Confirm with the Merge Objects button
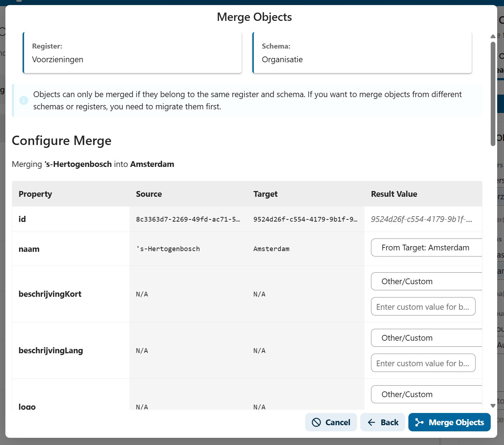The image size is (504, 445). pos(449,422)
